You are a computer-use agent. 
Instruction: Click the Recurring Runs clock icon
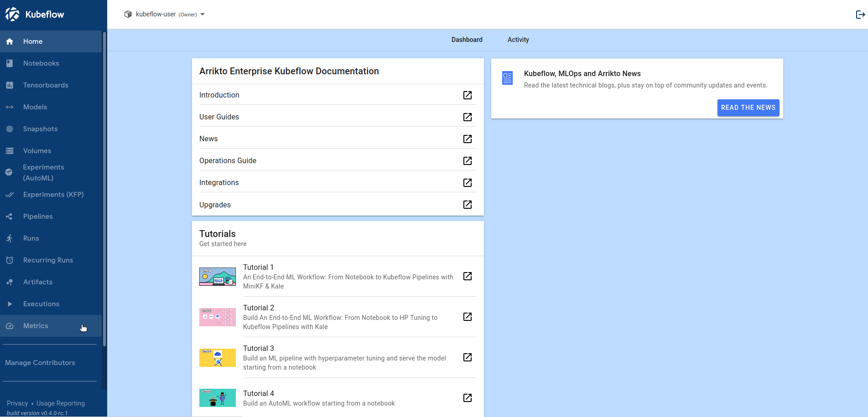pyautogui.click(x=10, y=260)
